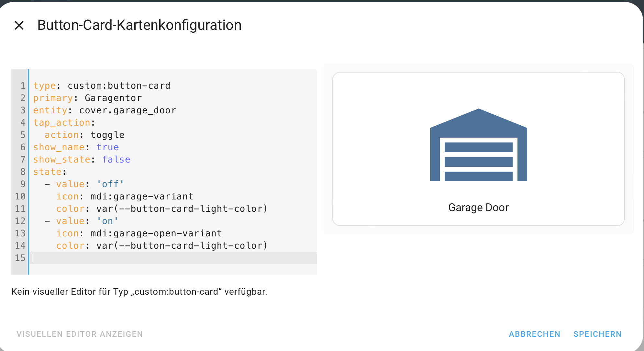Click the "toggle" action value
Image resolution: width=644 pixels, height=351 pixels.
click(x=107, y=135)
